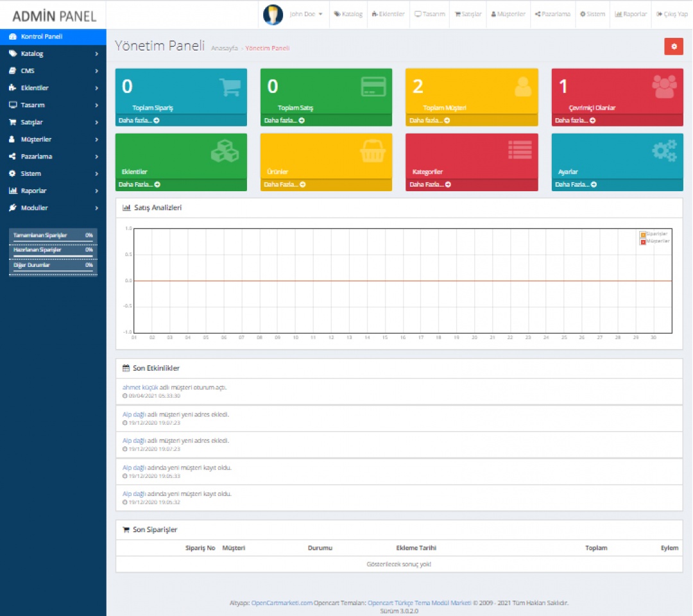Click the Tamamlanan Siparişler progress bar
This screenshot has height=616, width=693.
tap(53, 242)
